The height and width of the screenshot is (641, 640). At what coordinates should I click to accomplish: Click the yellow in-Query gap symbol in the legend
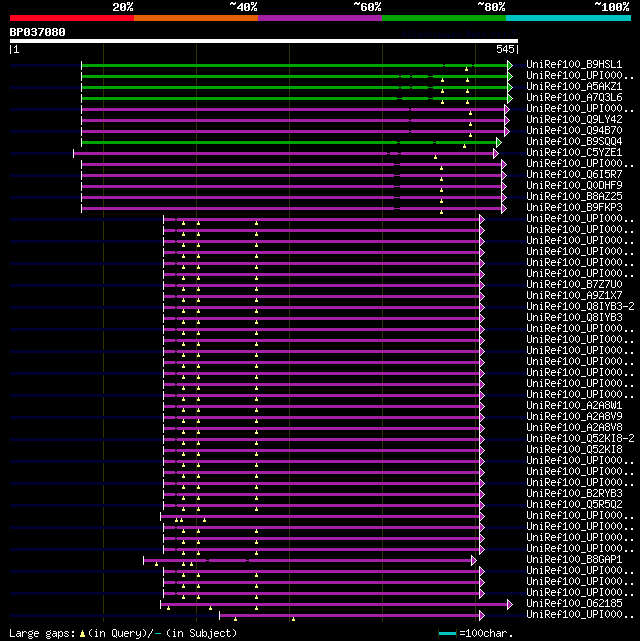(82, 634)
